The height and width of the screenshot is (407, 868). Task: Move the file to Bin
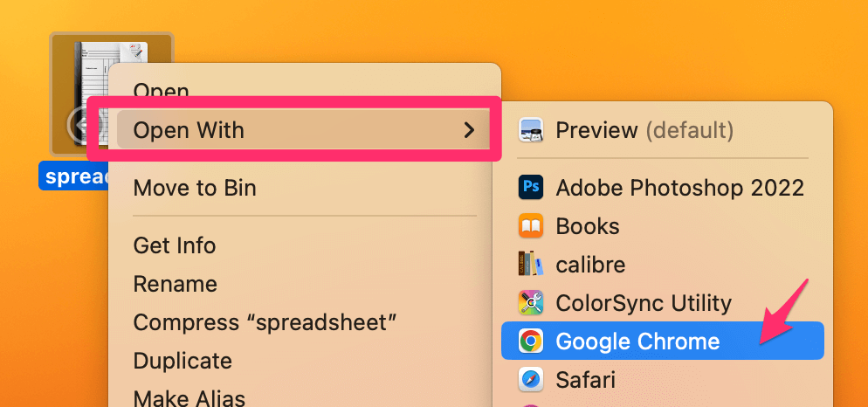[194, 188]
